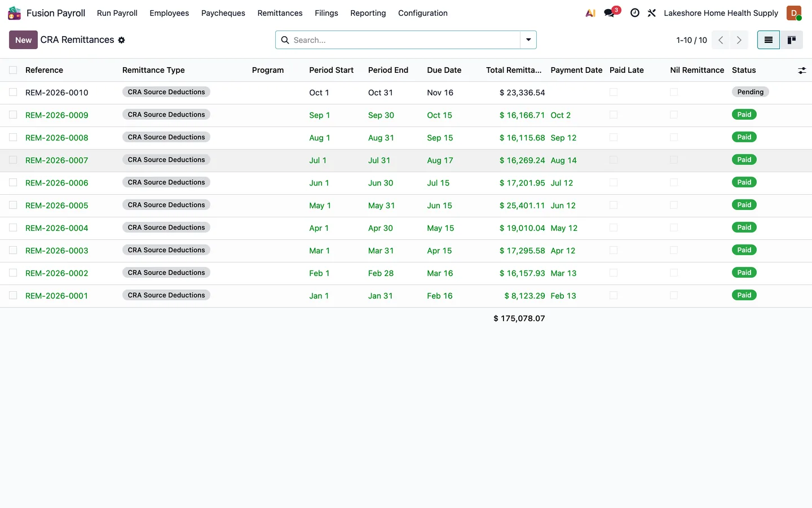Sort by the Status column header
This screenshot has width=812, height=508.
click(744, 70)
